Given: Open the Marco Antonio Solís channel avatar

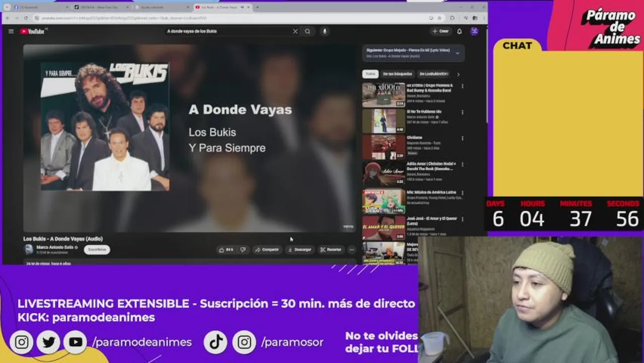Looking at the screenshot, I should click(x=29, y=249).
